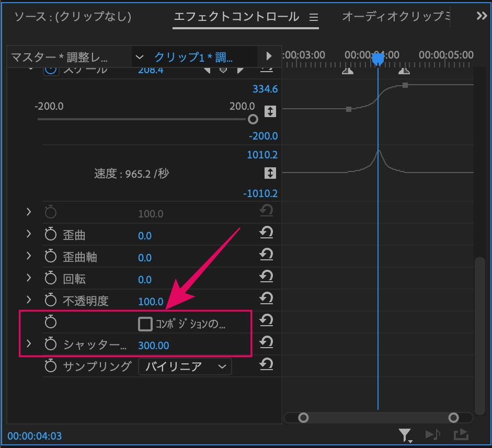Expand the 不透明度 property

[x=29, y=300]
